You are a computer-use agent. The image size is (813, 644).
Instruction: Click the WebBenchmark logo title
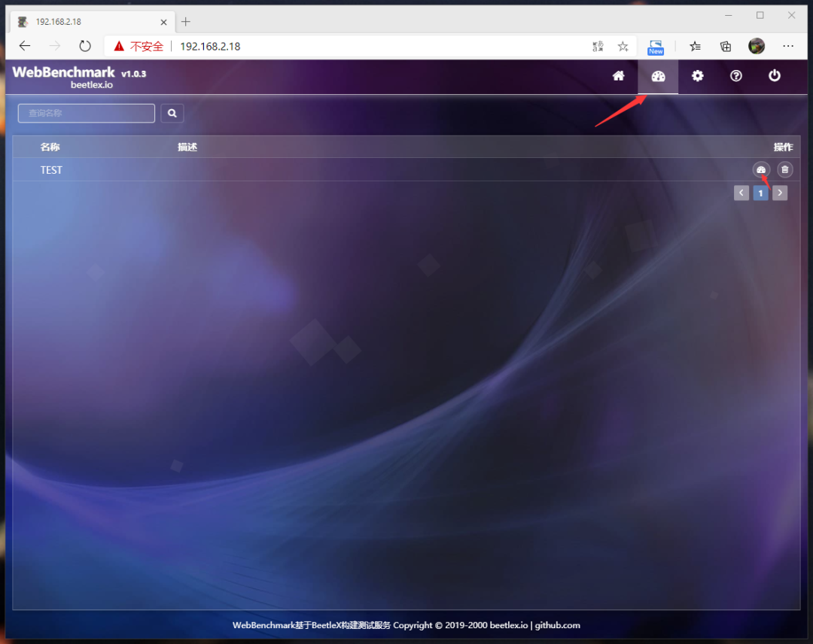click(63, 72)
